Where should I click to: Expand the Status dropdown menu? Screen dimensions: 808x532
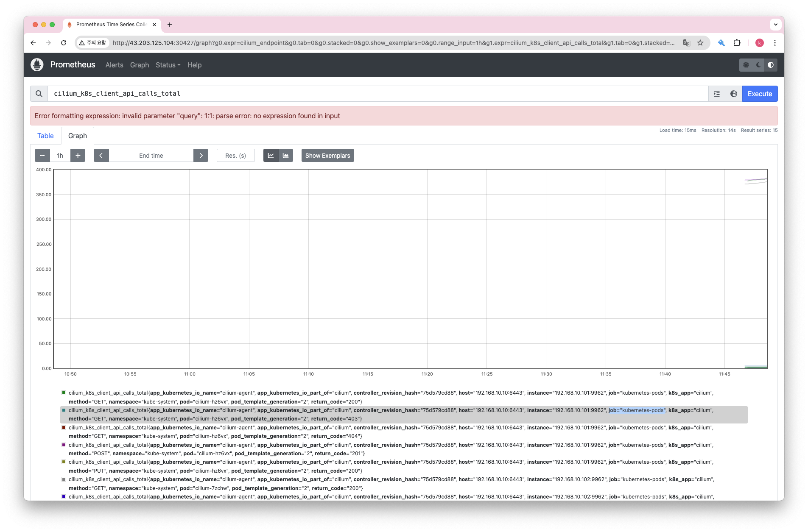[x=168, y=65]
